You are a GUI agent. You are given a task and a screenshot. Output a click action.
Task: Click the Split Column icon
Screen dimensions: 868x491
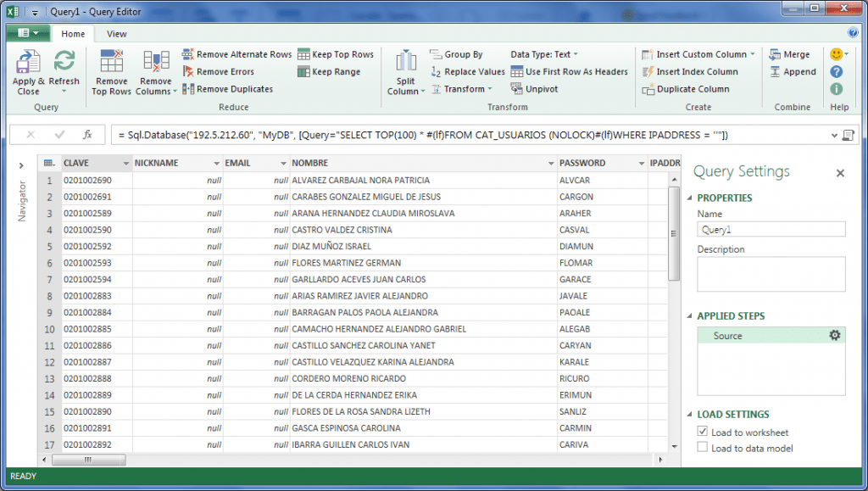(406, 61)
